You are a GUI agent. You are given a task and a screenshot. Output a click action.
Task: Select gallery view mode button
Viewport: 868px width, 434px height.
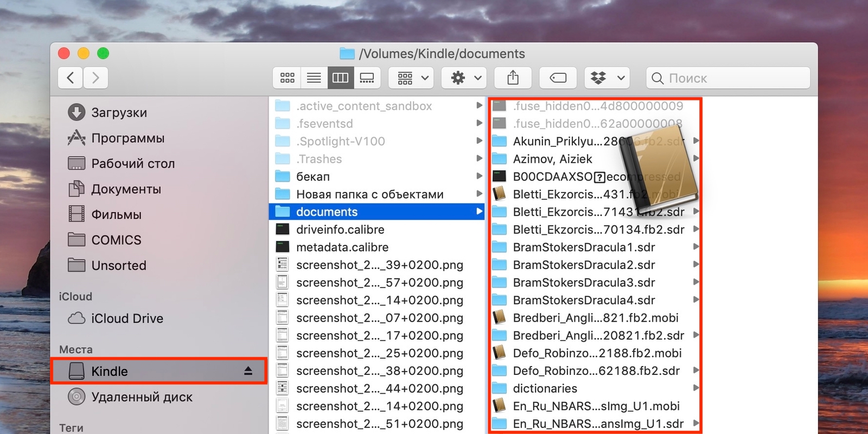click(367, 78)
